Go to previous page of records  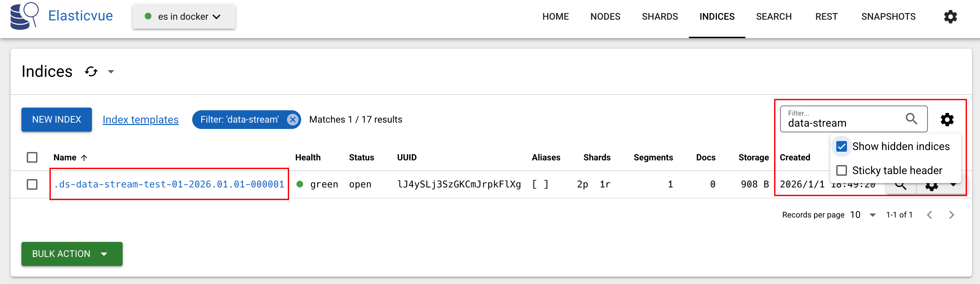pyautogui.click(x=930, y=215)
